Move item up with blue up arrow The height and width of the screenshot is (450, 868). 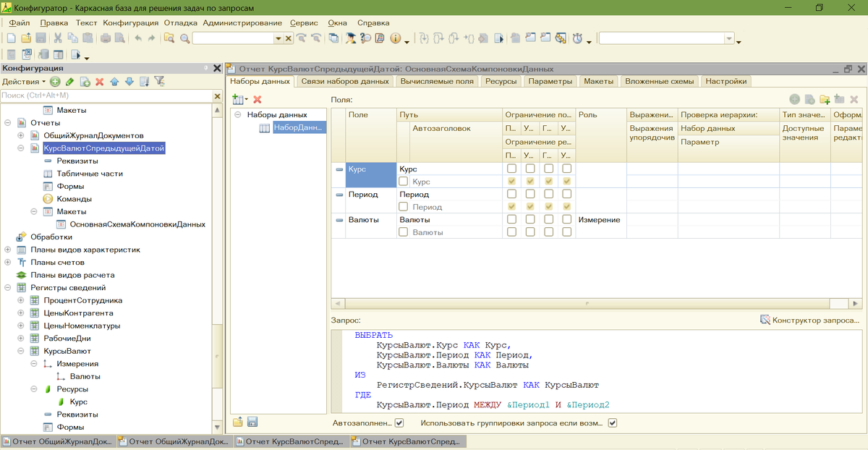114,82
